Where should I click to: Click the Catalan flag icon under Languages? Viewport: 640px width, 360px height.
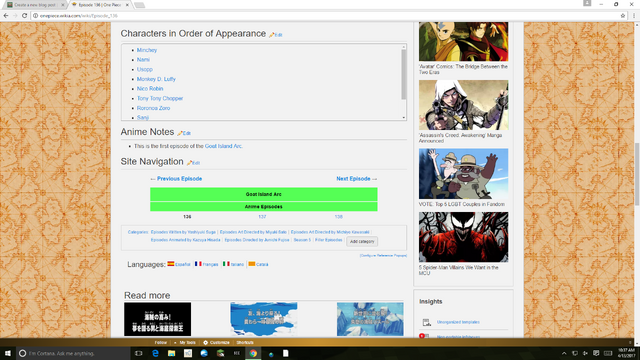252,264
